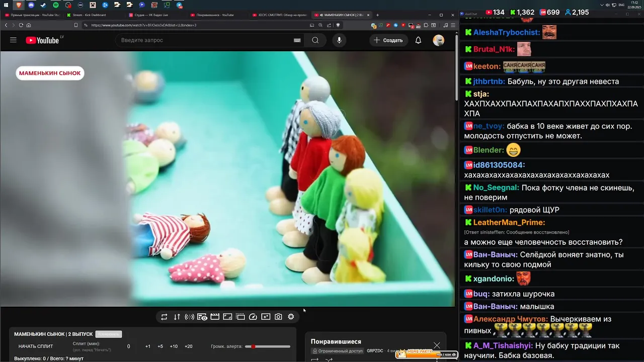The height and width of the screenshot is (362, 644).
Task: Click the loop icon in player toolbar
Action: pos(164,317)
